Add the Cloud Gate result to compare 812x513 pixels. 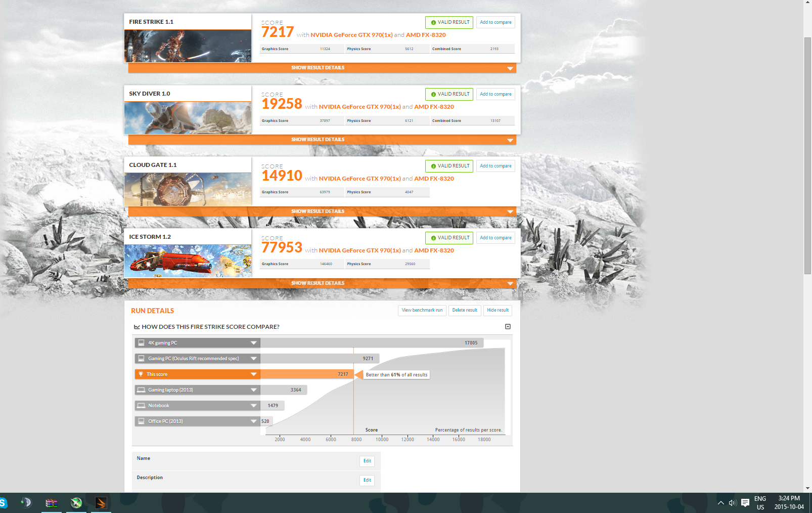pos(495,166)
